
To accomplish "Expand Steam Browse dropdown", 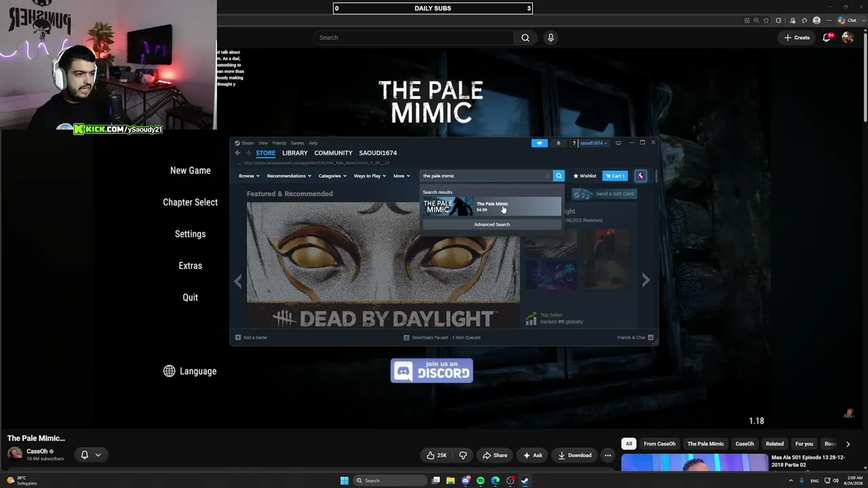I will [x=249, y=176].
